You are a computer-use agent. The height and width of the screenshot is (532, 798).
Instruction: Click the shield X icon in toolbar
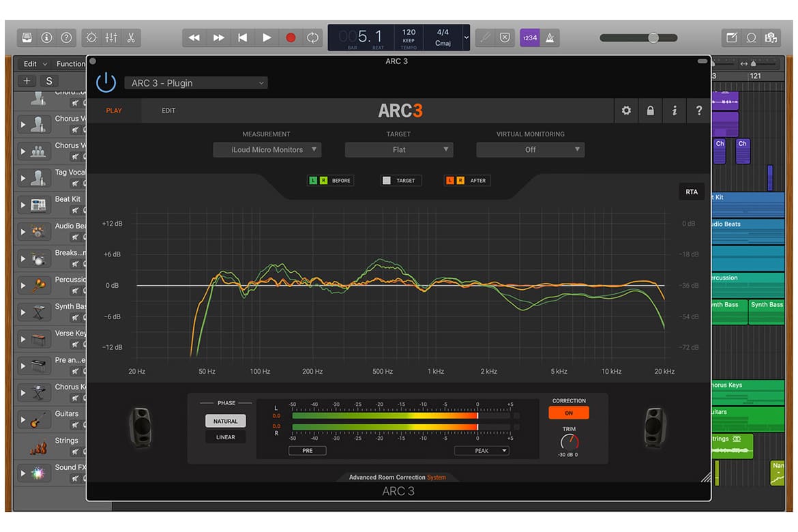pos(504,38)
